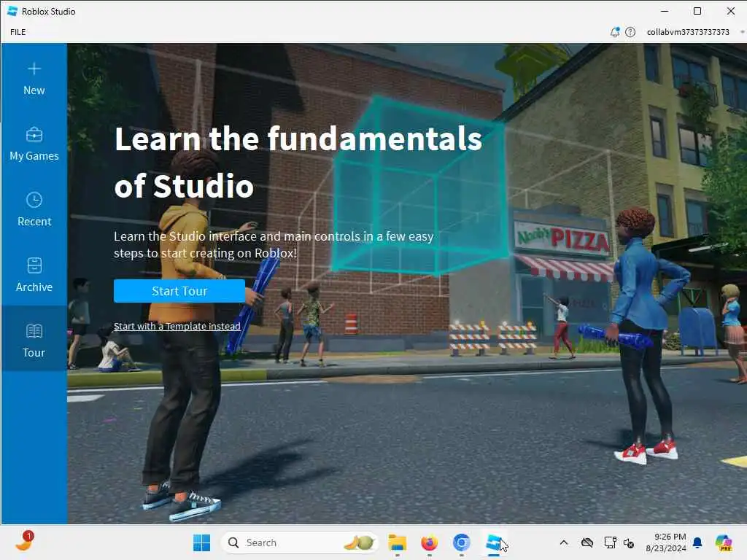Screen dimensions: 747x560
Task: Minimize the Roblox Studio window
Action: pos(665,11)
